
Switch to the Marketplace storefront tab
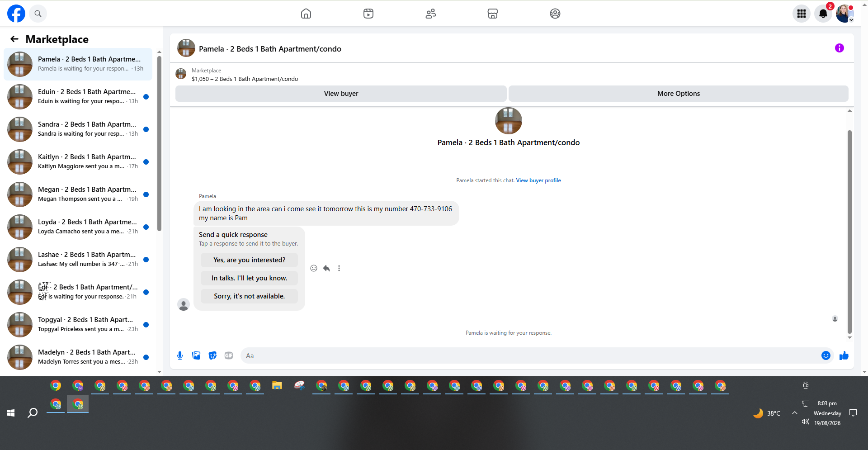tap(493, 14)
